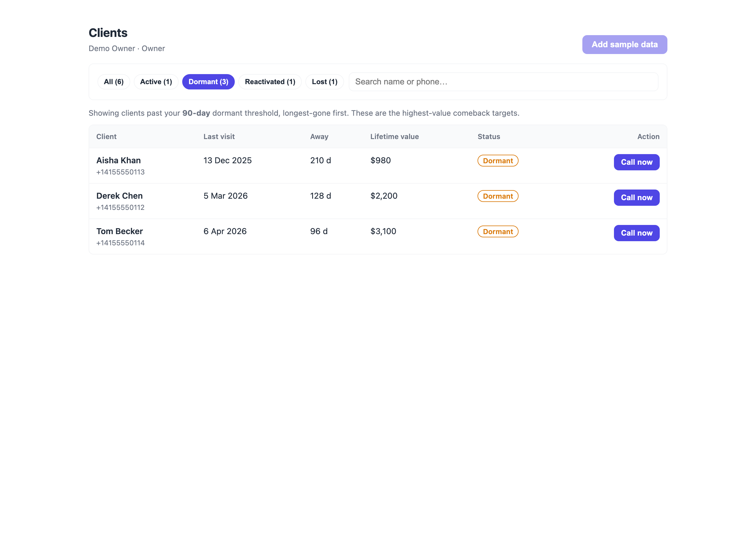The height and width of the screenshot is (555, 756).
Task: Click the Away column header
Action: [319, 136]
